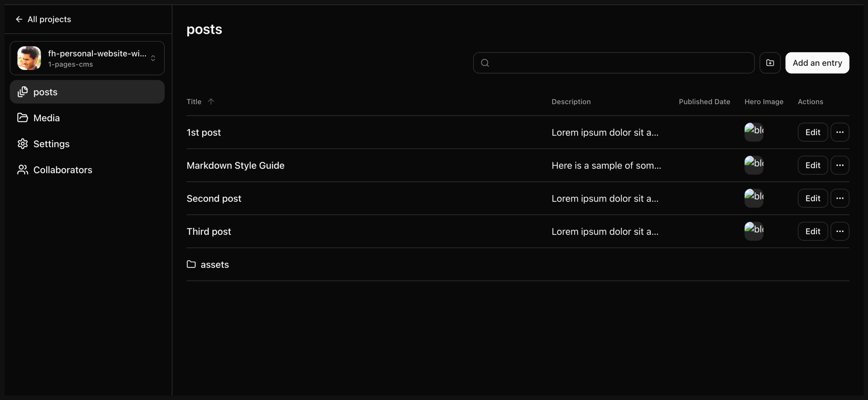This screenshot has width=868, height=400.
Task: Open more options for Markdown Style Guide
Action: point(840,165)
